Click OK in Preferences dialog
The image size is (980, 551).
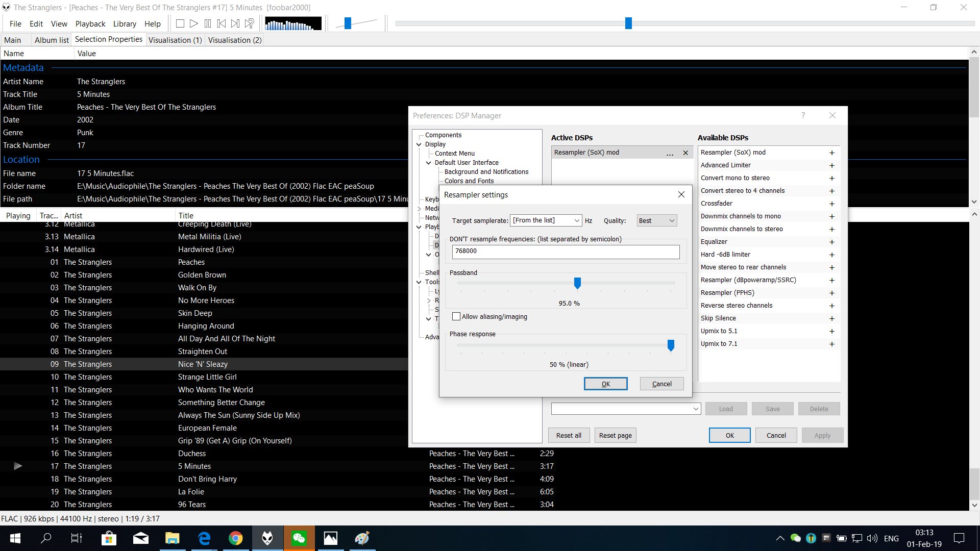[729, 435]
